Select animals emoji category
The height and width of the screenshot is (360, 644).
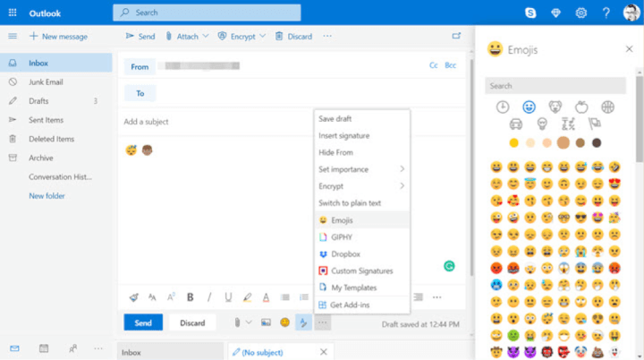tap(555, 107)
